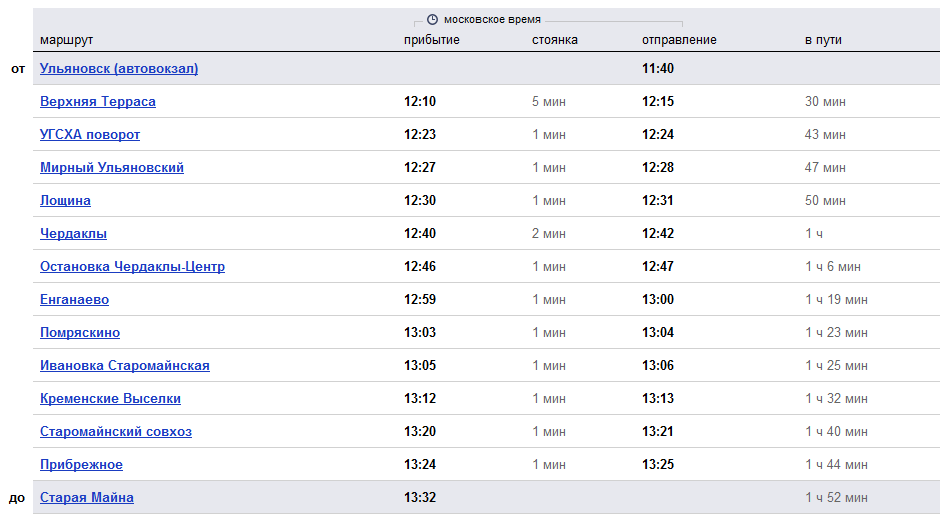Click the в пути column header
Image resolution: width=949 pixels, height=528 pixels.
(823, 40)
